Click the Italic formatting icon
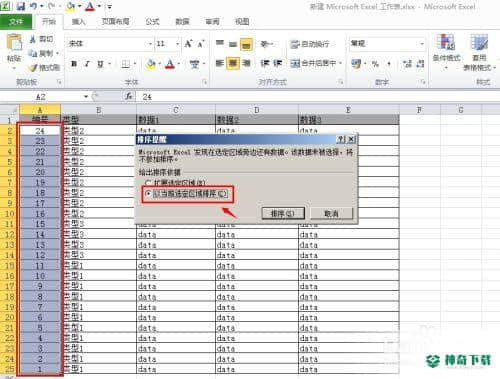 coord(87,64)
